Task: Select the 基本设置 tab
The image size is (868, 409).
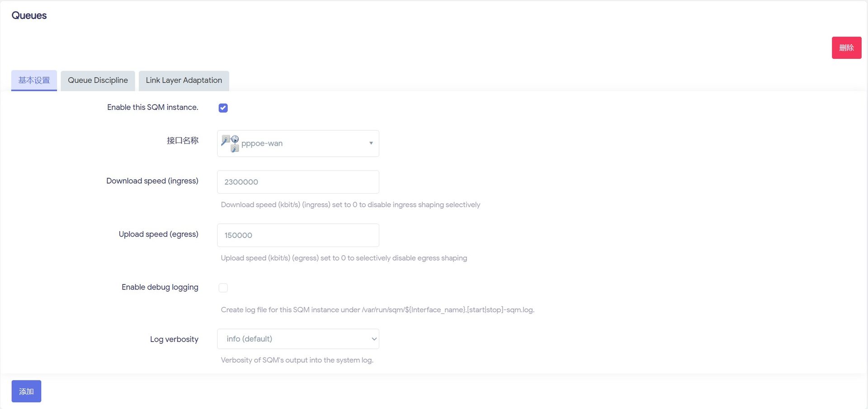Action: tap(34, 81)
